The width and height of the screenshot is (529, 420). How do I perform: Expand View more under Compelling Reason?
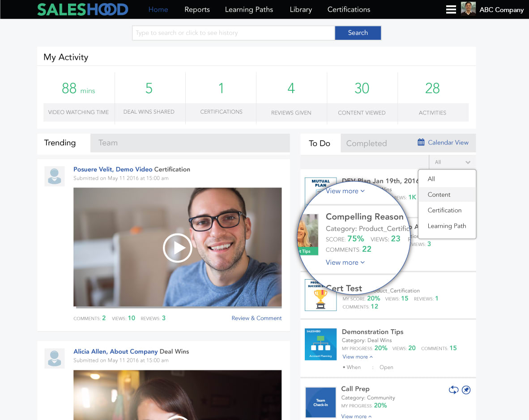tap(345, 262)
